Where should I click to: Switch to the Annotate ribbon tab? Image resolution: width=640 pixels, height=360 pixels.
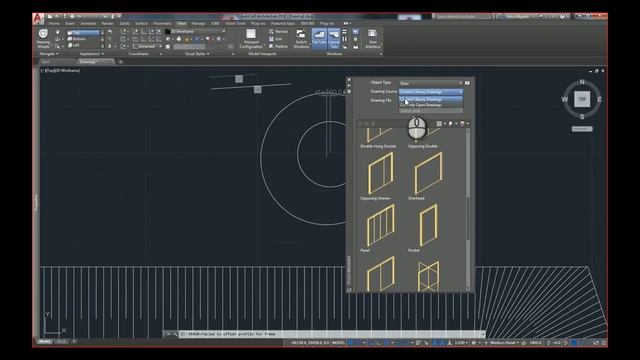click(x=88, y=24)
